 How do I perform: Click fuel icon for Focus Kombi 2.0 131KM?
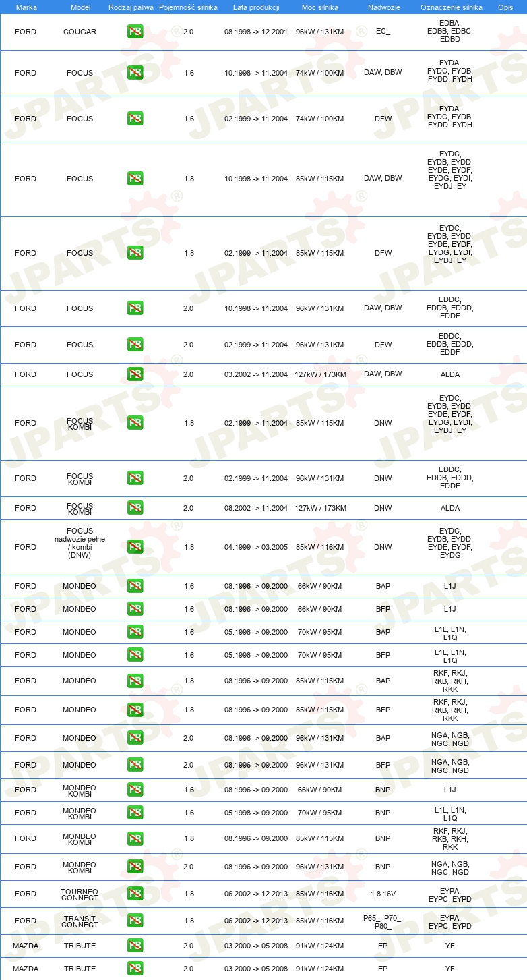pos(135,478)
